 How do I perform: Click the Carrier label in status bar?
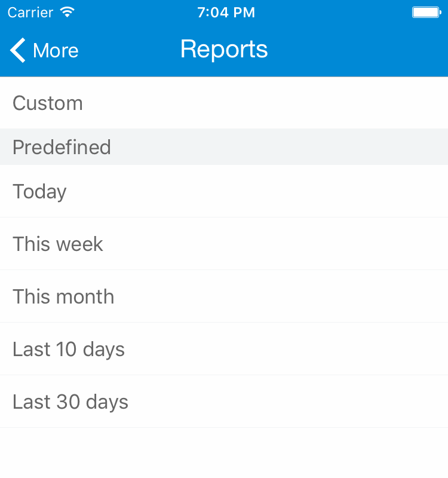[30, 12]
